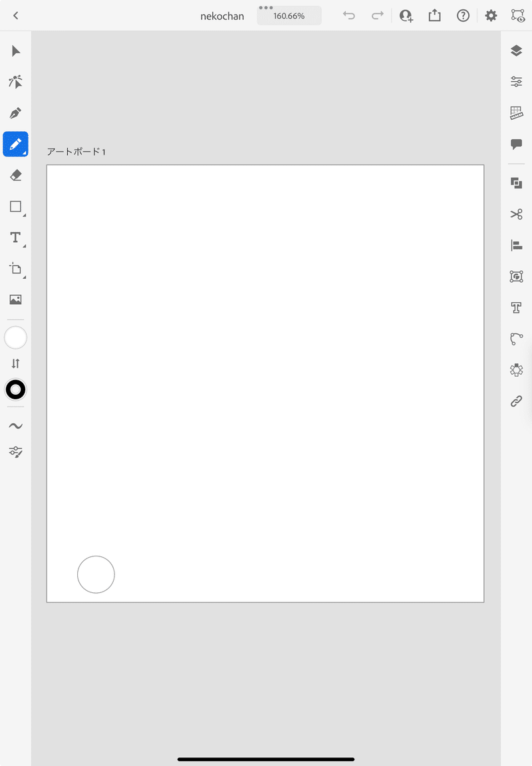
Task: Open the Layers panel
Action: click(x=517, y=51)
